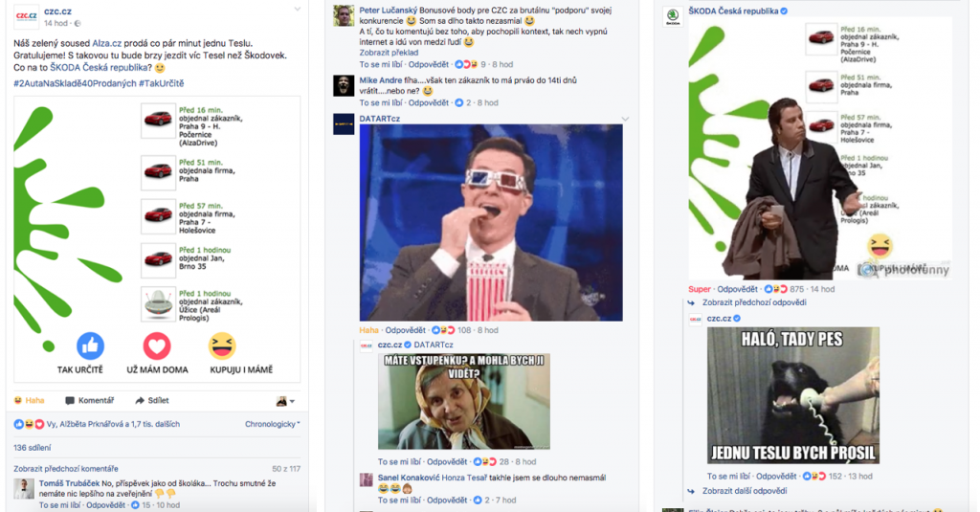This screenshot has width=980, height=512.
Task: Open Mike Andre's avatar
Action: click(344, 85)
